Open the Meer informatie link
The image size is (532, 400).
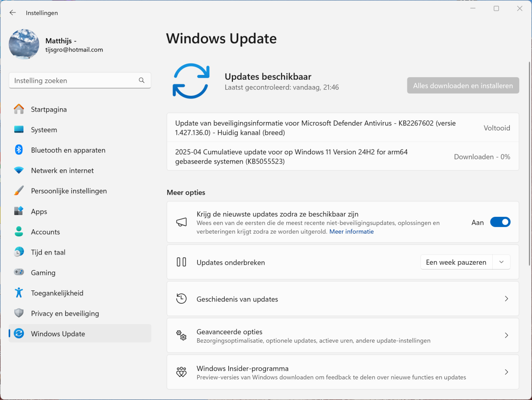pos(351,231)
